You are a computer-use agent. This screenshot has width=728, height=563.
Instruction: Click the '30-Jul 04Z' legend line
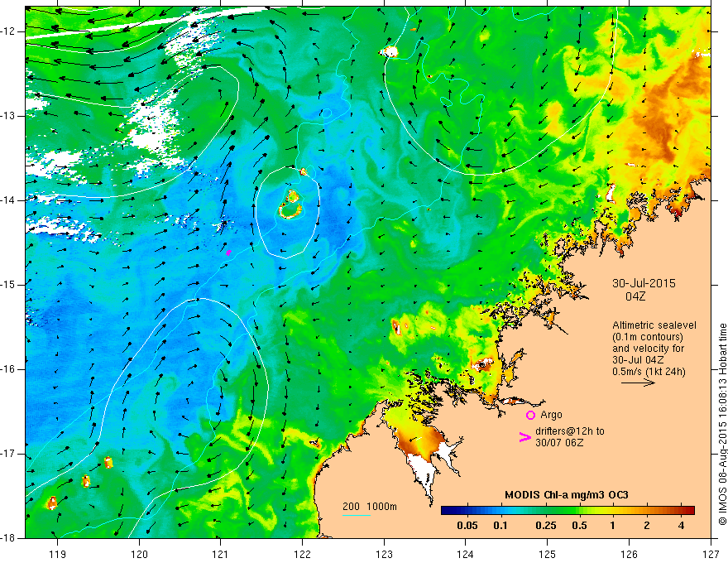[x=638, y=360]
